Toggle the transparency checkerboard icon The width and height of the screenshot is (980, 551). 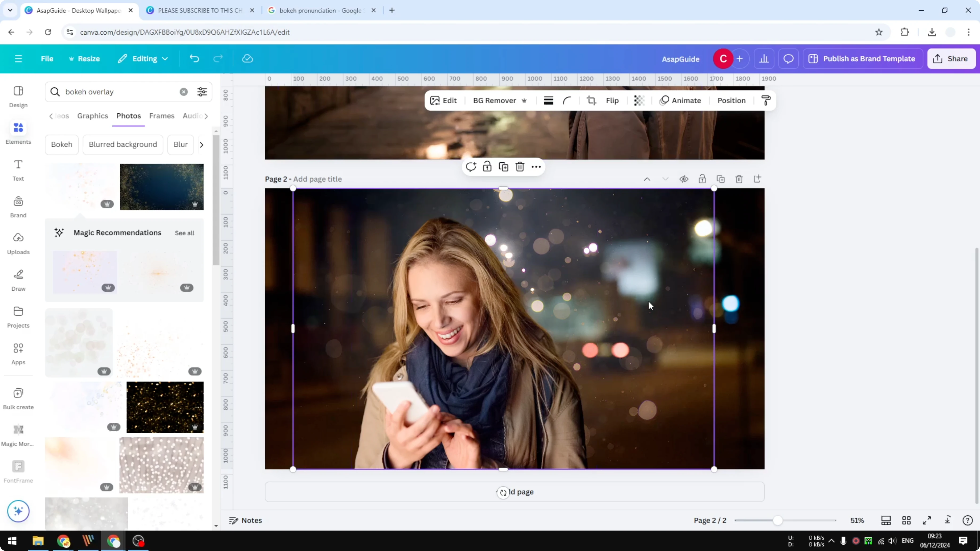tap(639, 100)
